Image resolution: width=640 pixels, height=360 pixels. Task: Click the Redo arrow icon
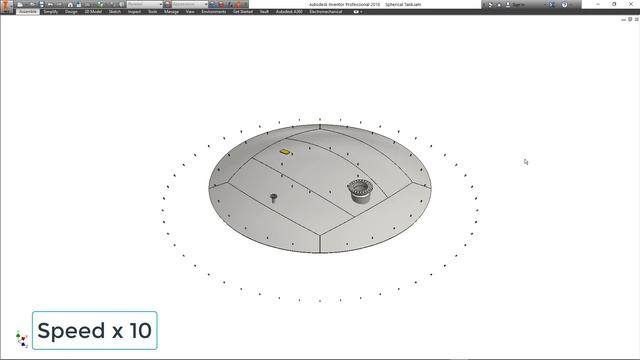(60, 4)
